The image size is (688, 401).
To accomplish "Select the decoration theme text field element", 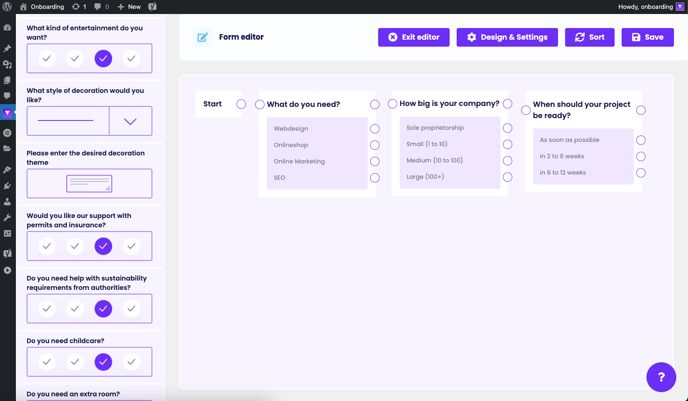I will (90, 183).
